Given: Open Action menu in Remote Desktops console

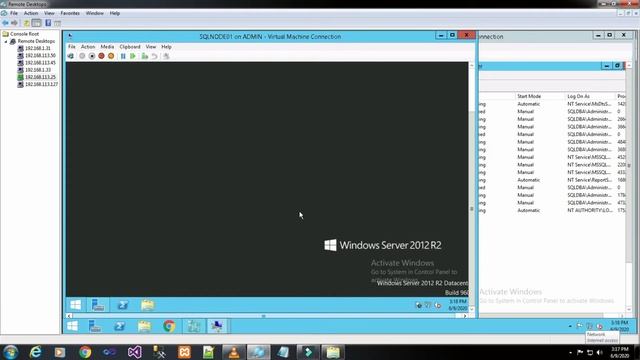Looking at the screenshot, I should tap(31, 13).
